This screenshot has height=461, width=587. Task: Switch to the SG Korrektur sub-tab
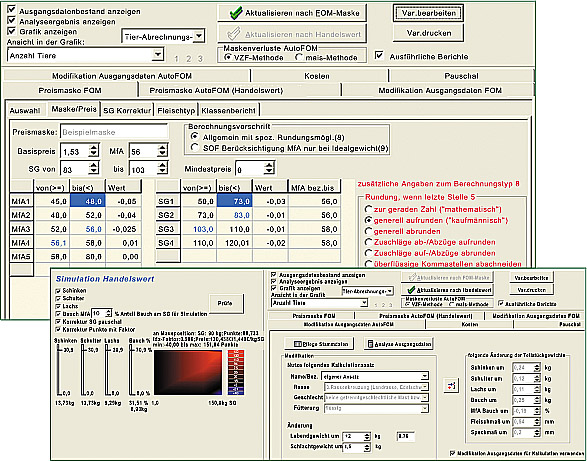point(127,110)
